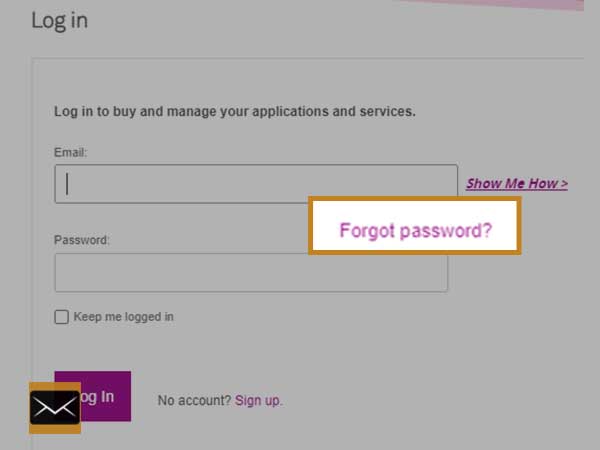Click into the Password field
Image resolution: width=600 pixels, height=450 pixels.
coord(251,272)
